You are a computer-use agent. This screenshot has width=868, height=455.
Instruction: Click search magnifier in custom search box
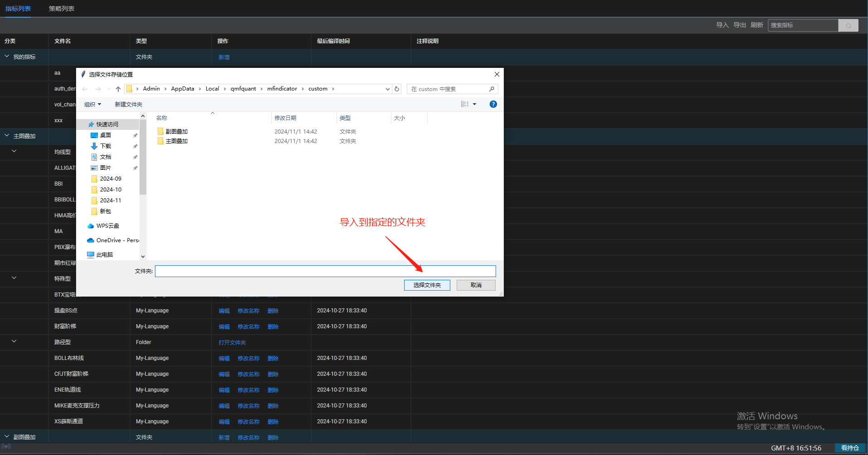[492, 89]
